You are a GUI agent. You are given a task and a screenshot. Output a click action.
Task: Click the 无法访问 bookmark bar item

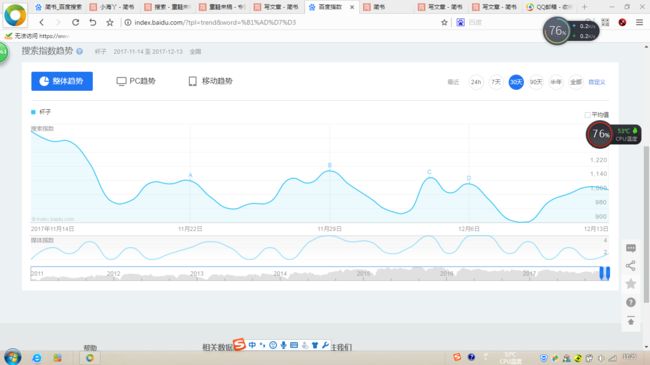click(x=36, y=36)
